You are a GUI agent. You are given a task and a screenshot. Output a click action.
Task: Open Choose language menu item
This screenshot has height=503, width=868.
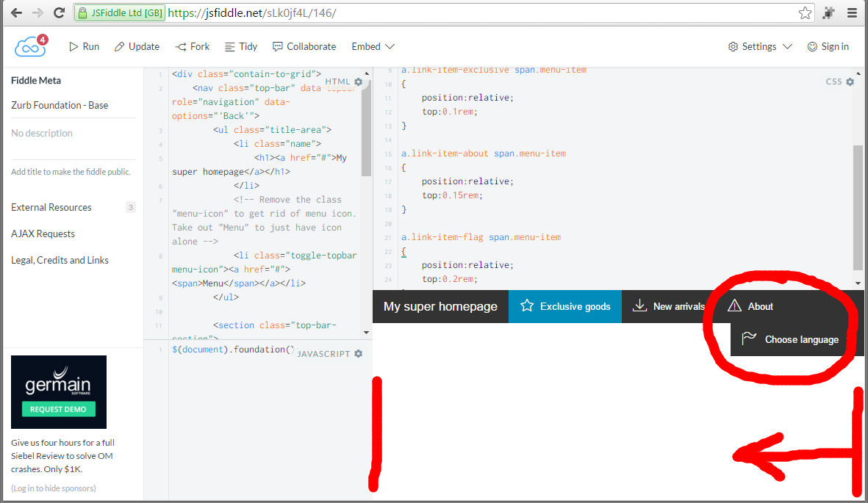click(x=791, y=339)
